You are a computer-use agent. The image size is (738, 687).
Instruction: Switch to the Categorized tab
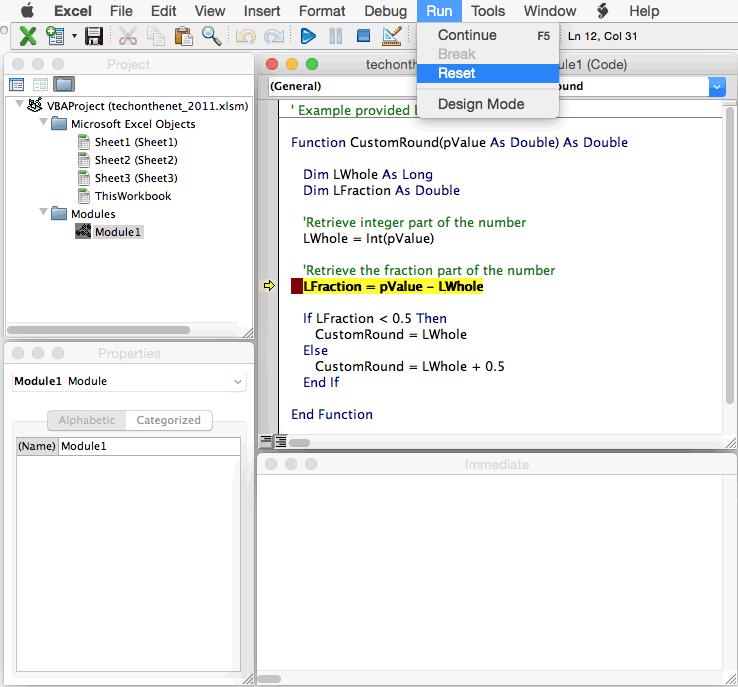[x=168, y=420]
